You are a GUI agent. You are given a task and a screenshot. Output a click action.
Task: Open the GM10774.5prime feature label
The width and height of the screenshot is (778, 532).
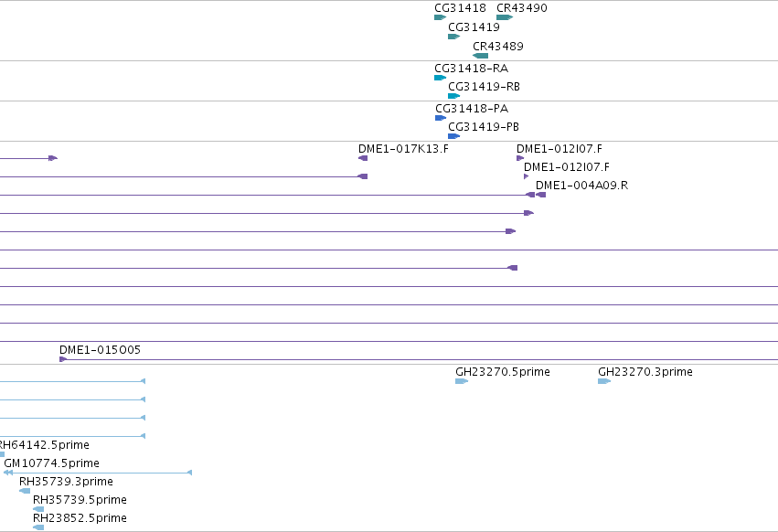pos(51,463)
